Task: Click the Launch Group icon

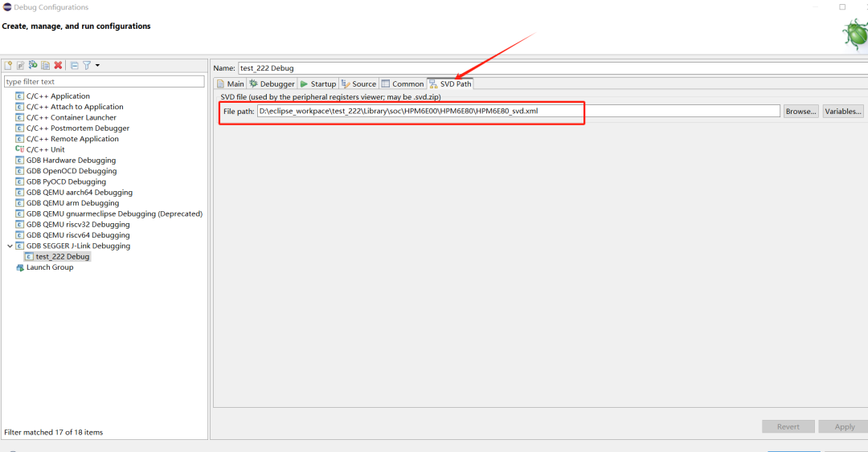Action: 20,267
